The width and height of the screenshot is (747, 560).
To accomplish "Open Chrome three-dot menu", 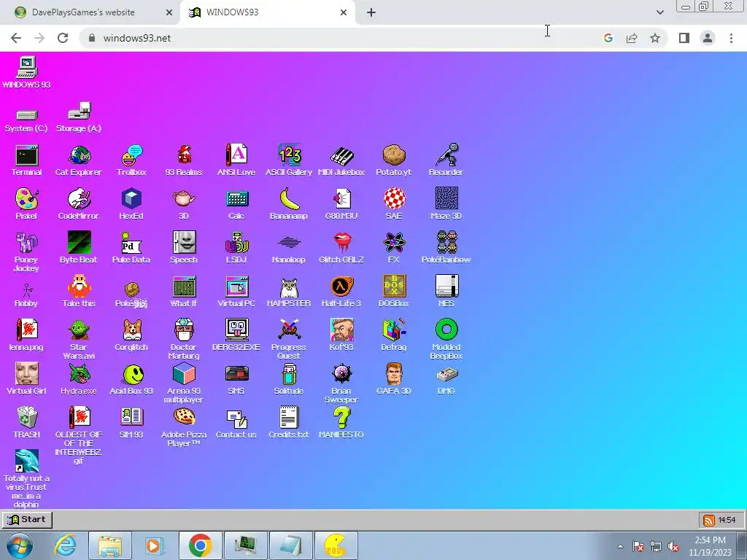I will coord(731,38).
